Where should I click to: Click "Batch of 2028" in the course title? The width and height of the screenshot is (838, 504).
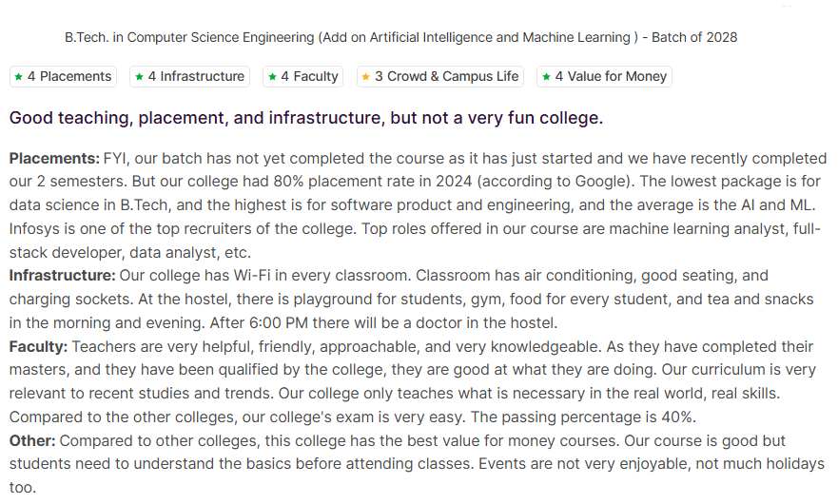click(694, 38)
